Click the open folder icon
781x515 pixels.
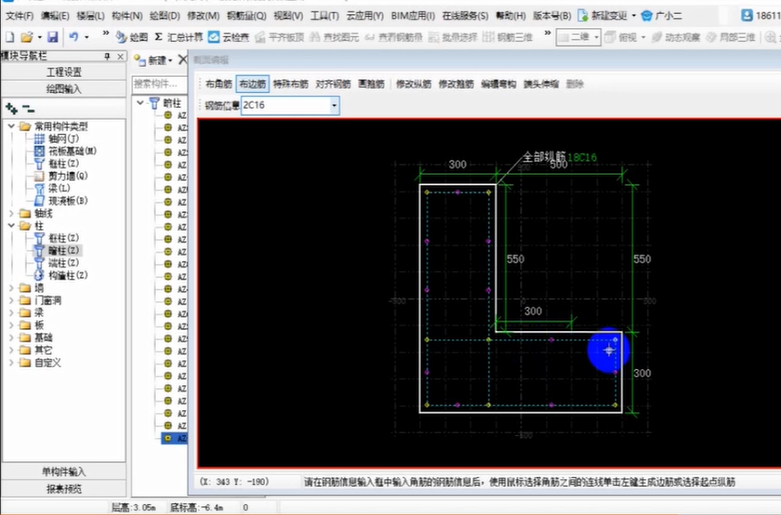point(26,37)
